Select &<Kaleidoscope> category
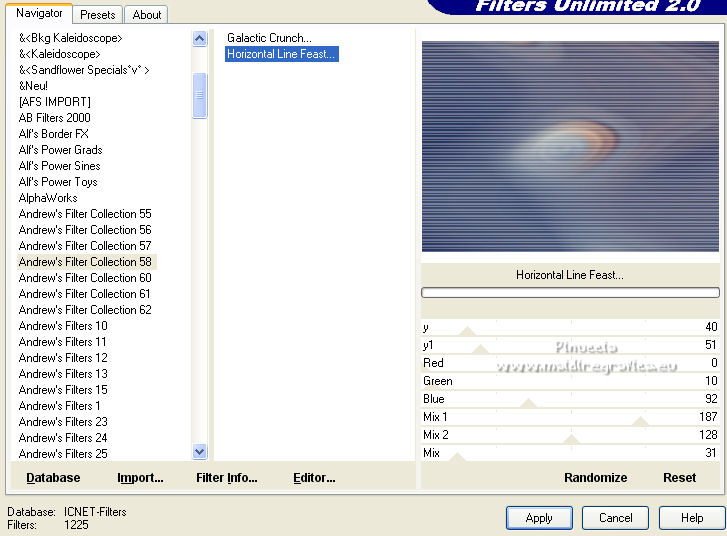This screenshot has height=536, width=727. (59, 54)
